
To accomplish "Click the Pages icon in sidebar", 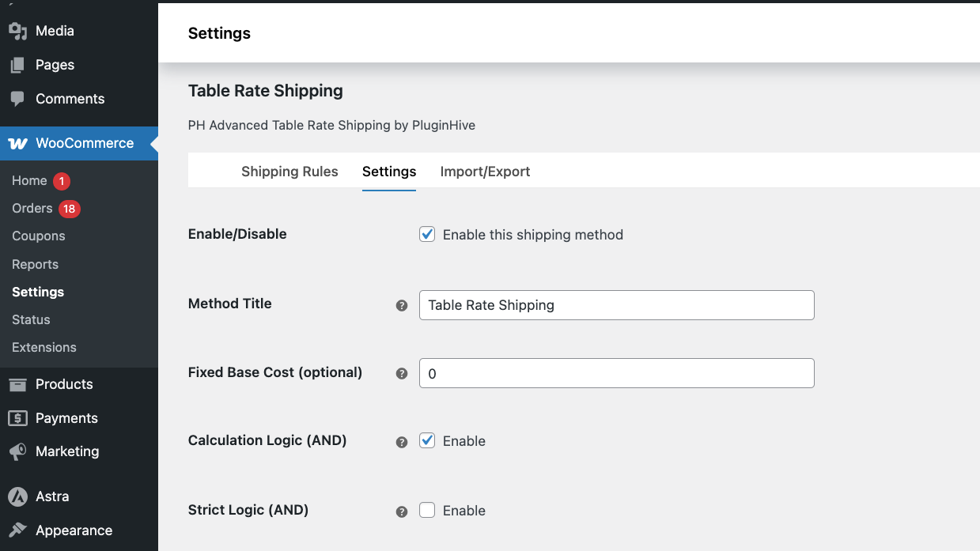I will tap(17, 65).
